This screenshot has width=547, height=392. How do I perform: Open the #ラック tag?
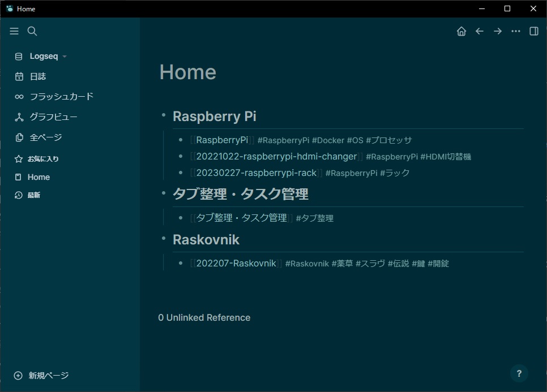point(395,173)
